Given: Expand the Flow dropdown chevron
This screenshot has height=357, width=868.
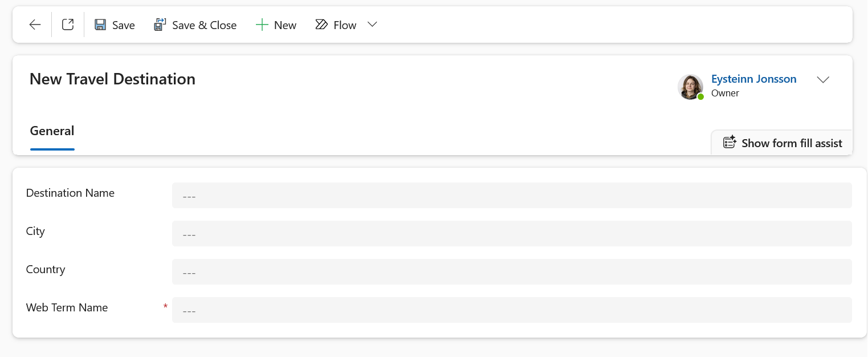Looking at the screenshot, I should coord(372,25).
